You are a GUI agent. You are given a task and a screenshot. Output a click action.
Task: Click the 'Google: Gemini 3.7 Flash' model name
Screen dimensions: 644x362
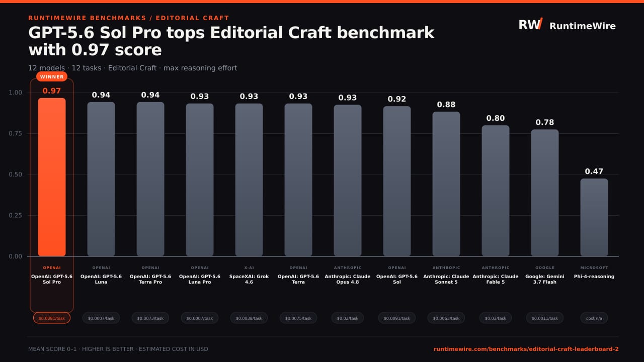click(x=545, y=279)
